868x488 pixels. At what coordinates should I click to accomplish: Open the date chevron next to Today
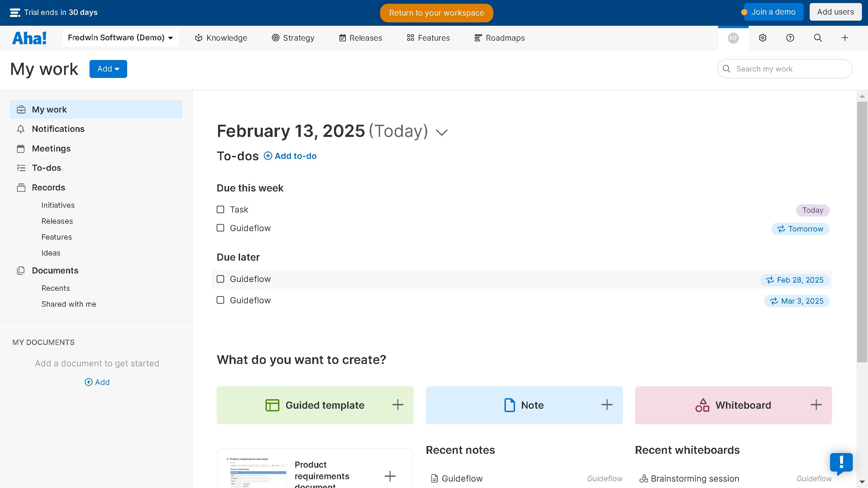point(441,131)
